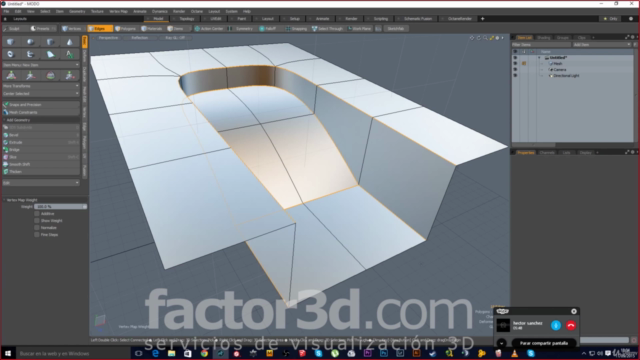This screenshot has height=360, width=640.
Task: Activate the Slice tool
Action: (41, 157)
